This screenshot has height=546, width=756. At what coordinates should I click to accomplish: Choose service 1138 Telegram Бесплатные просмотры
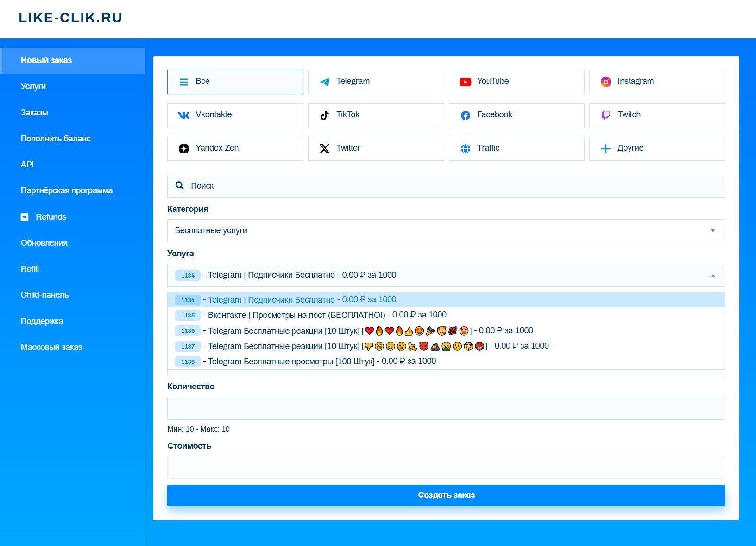(x=320, y=362)
